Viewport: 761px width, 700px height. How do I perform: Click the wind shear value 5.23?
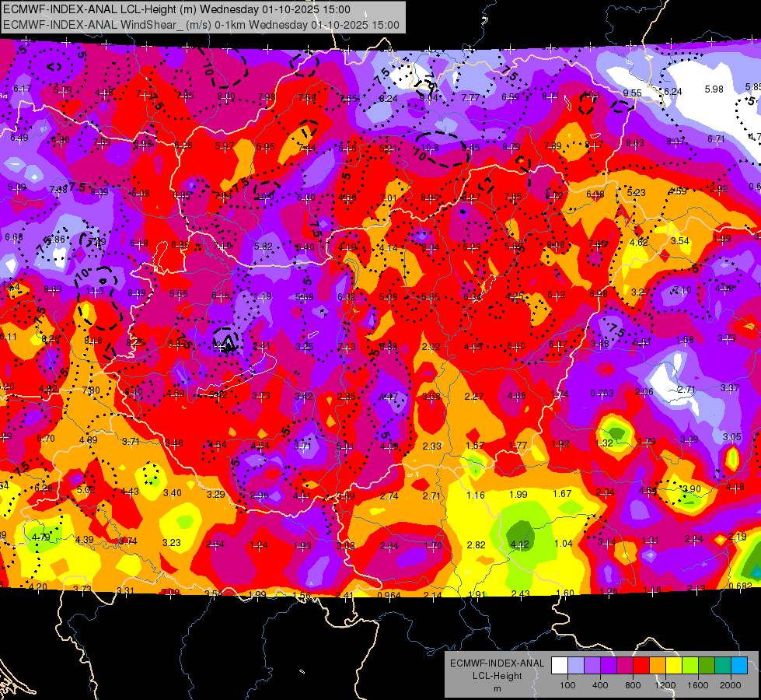(x=637, y=192)
